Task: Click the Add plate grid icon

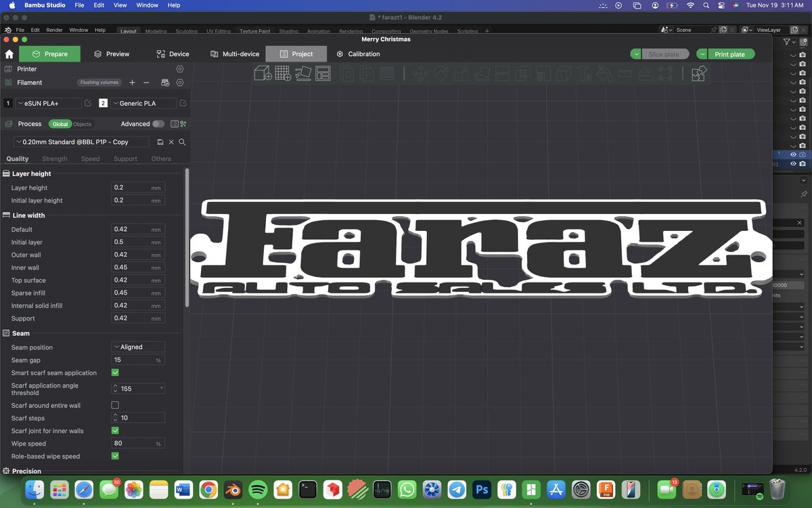Action: [283, 73]
